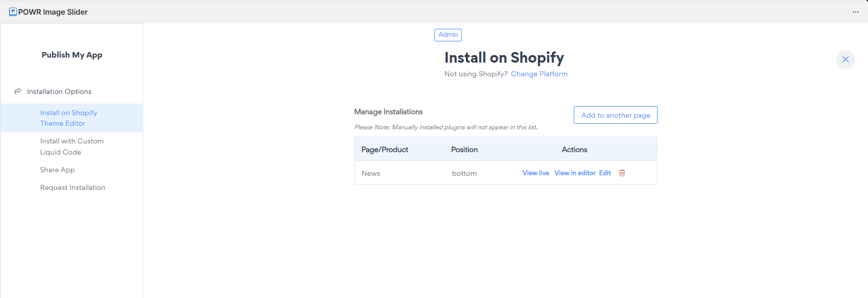
Task: Click the POWR Image Slider title text
Action: [53, 12]
